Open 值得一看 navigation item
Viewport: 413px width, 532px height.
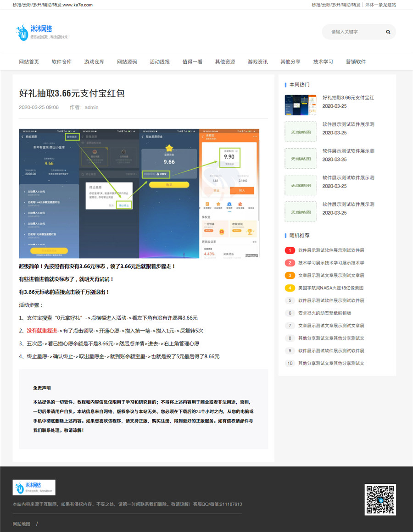(x=192, y=62)
